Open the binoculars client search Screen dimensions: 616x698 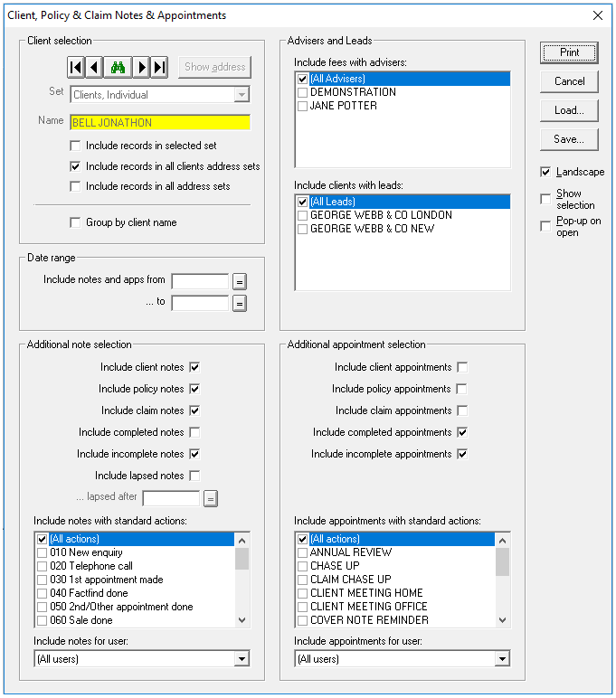tap(118, 67)
